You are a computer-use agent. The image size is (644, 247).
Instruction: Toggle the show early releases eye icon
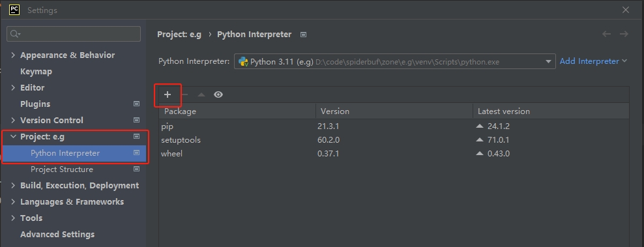click(x=218, y=94)
